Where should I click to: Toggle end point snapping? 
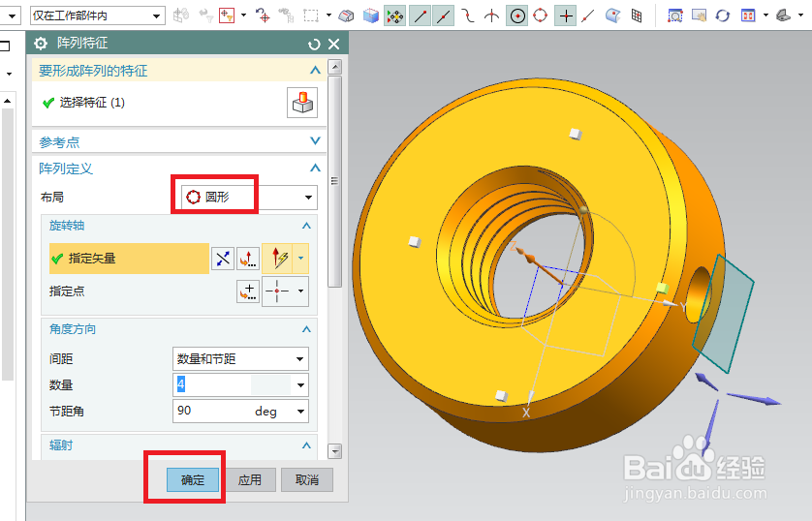click(420, 16)
